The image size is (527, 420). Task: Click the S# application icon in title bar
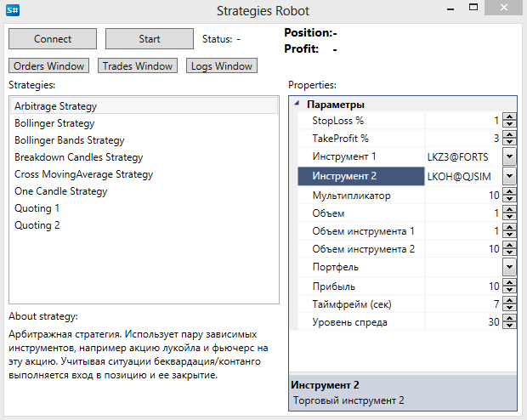pyautogui.click(x=14, y=11)
